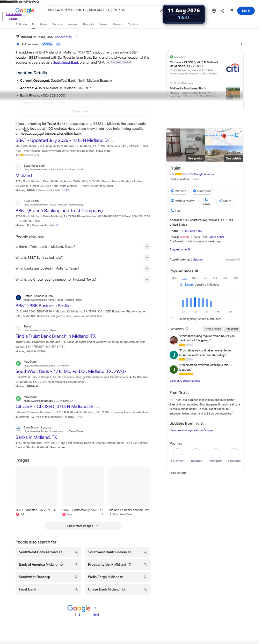Open options for MapQuest Citibank source card
The image size is (262, 644).
[x=238, y=57]
